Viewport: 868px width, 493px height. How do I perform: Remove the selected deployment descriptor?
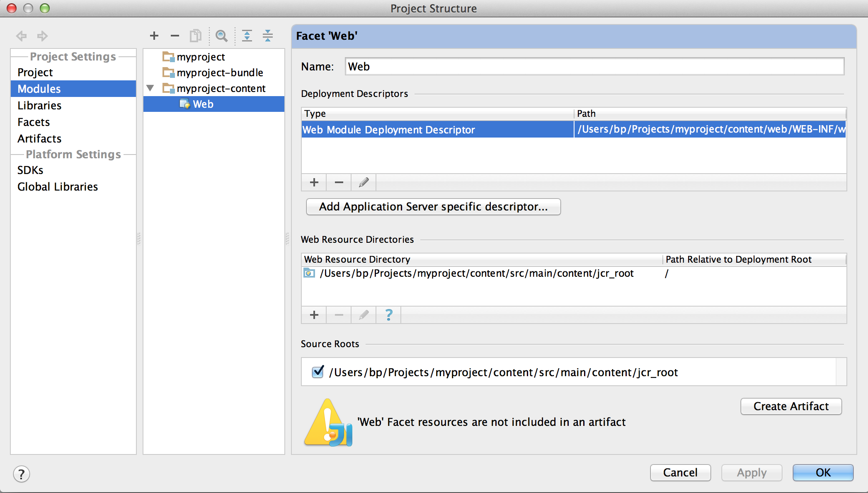pos(339,182)
